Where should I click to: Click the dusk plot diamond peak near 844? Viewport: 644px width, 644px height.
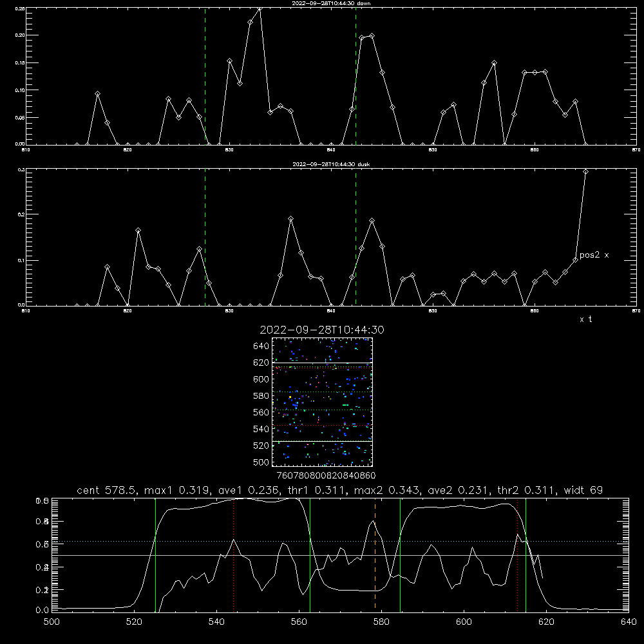pos(372,221)
